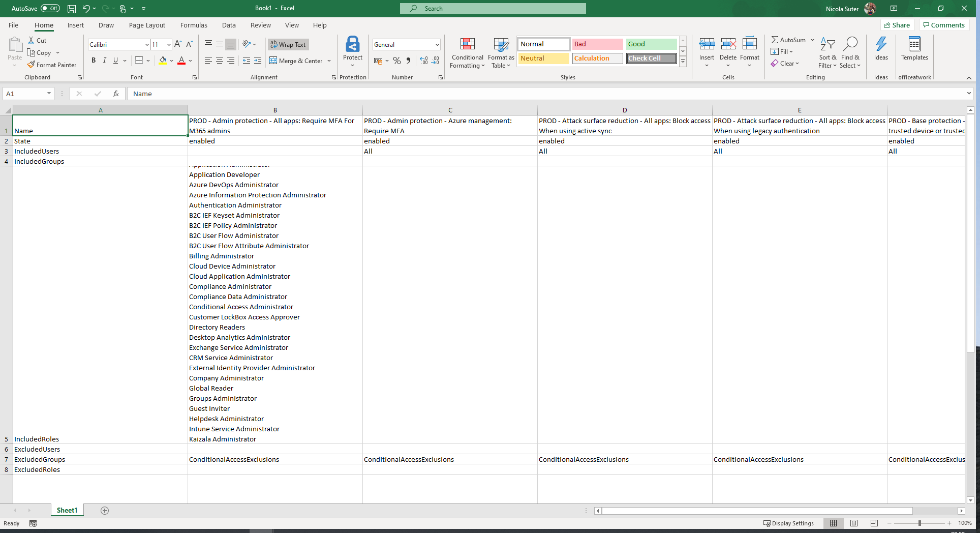Open Conditional Formatting
This screenshot has width=980, height=533.
point(468,52)
